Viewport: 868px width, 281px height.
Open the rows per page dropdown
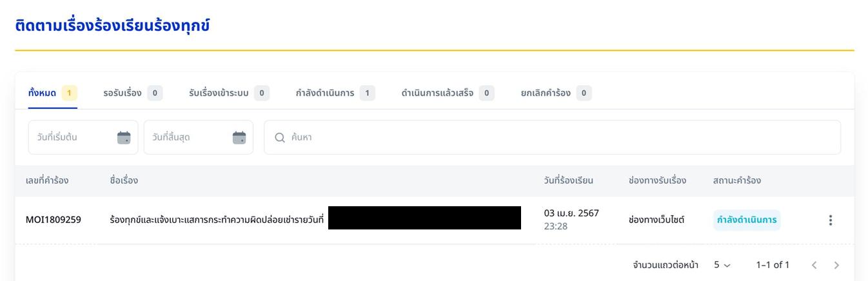[722, 265]
